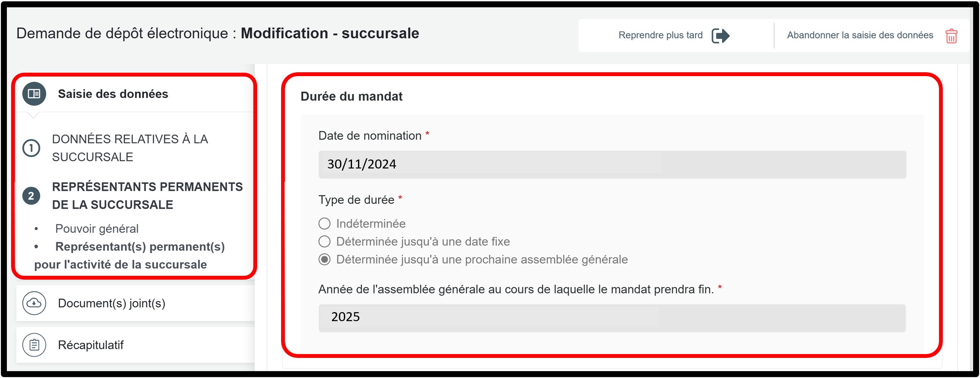This screenshot has width=980, height=378.
Task: Open the Récapitulatif section
Action: click(91, 345)
